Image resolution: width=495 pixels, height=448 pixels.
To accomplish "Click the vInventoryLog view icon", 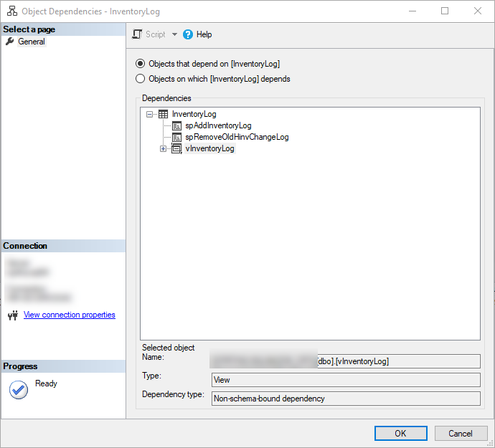I will 176,148.
